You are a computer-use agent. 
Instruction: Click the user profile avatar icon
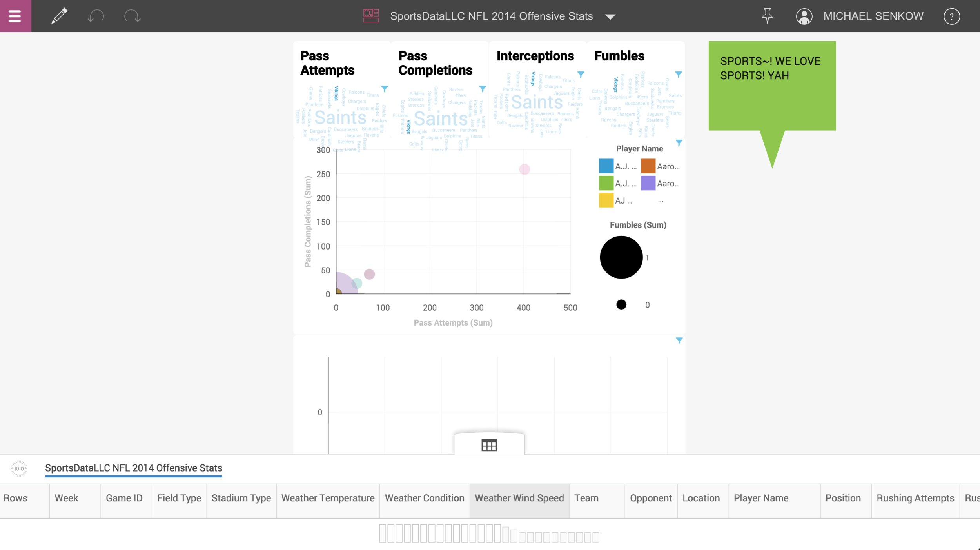[804, 16]
